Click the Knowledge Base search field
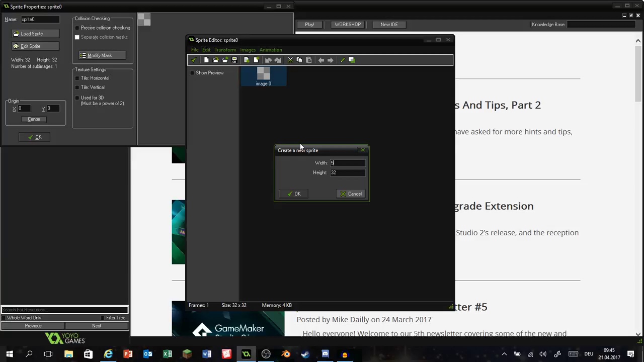Screen dimensions: 644x362 click(x=601, y=25)
